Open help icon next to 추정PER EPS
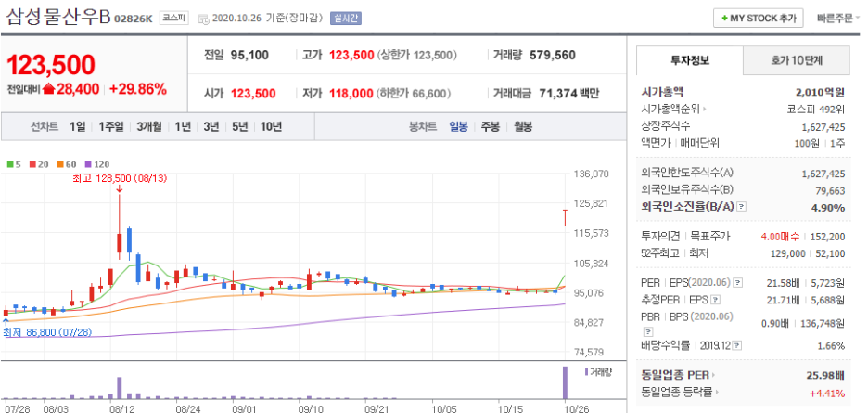868x413 pixels. (716, 300)
